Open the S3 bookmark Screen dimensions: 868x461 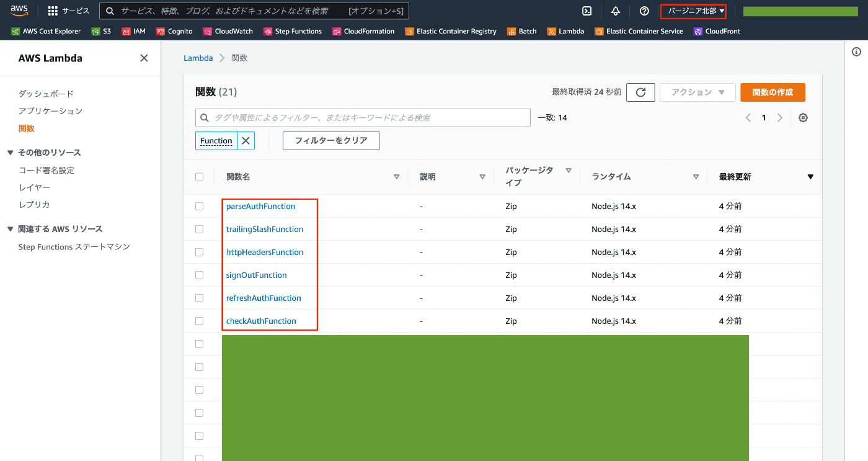click(x=102, y=31)
